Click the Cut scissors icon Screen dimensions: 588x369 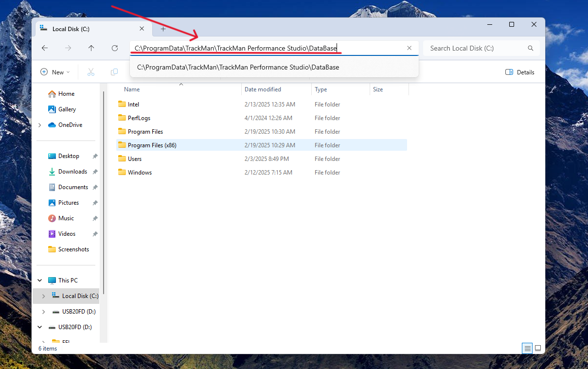[x=91, y=72]
